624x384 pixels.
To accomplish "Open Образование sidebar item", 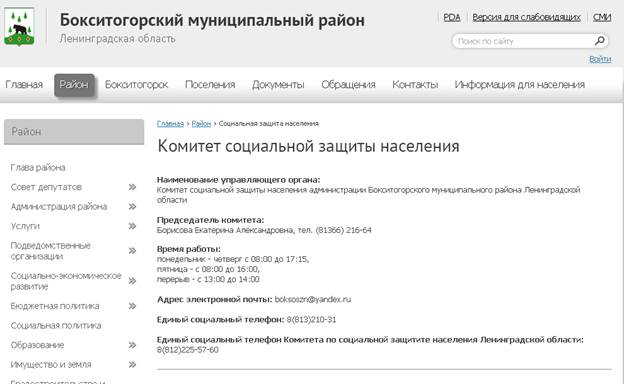I will 37,345.
